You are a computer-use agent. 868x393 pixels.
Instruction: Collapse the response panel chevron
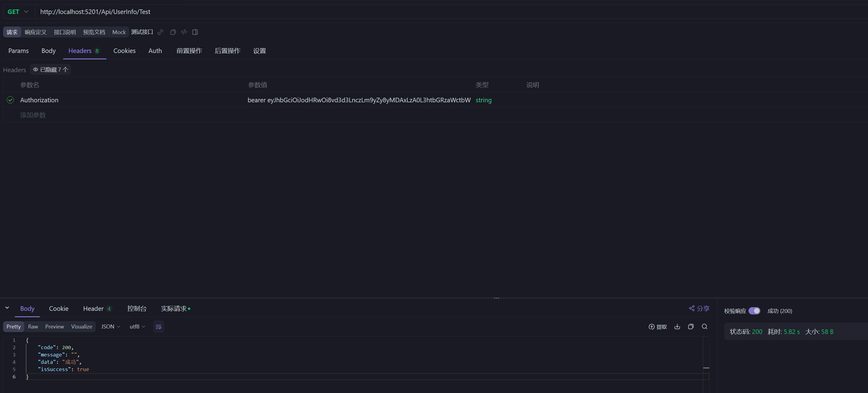(x=7, y=308)
